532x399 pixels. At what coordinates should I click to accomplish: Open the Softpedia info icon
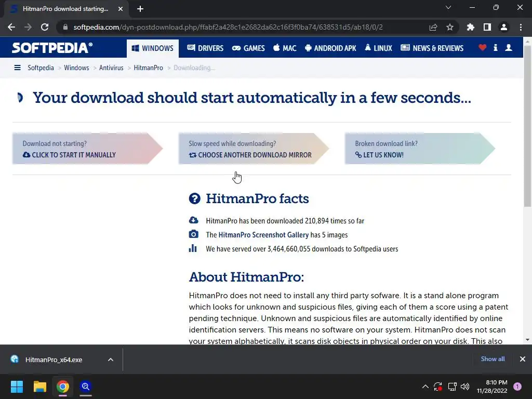tap(496, 48)
